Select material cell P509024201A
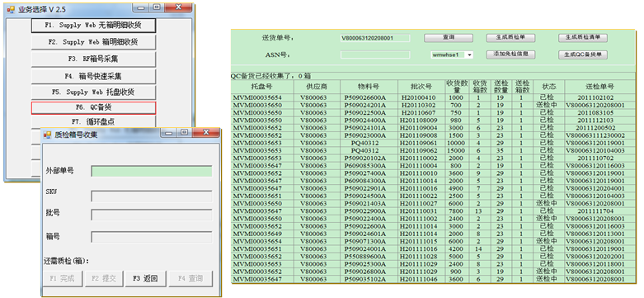644x298 pixels. (365, 105)
